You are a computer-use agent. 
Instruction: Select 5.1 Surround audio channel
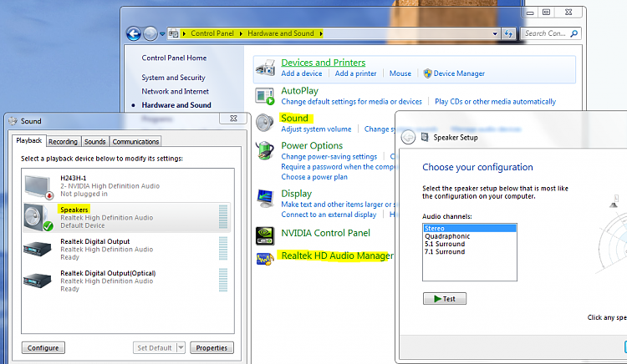(x=470, y=244)
